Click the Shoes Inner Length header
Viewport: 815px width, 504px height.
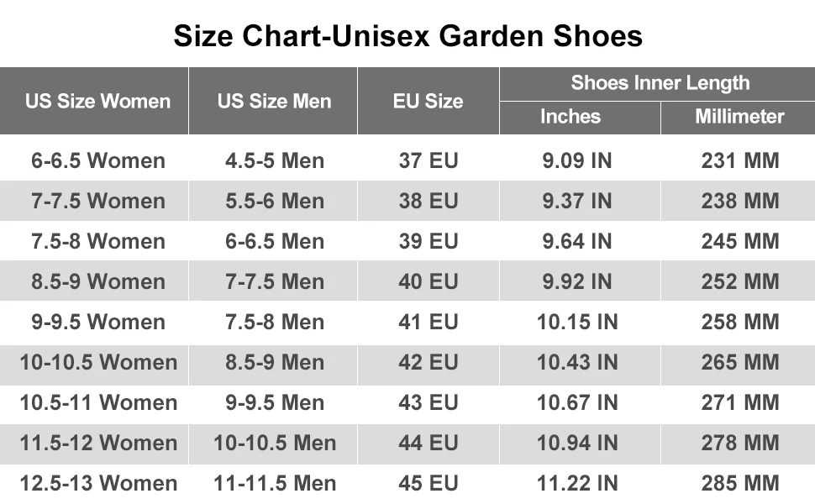[660, 83]
